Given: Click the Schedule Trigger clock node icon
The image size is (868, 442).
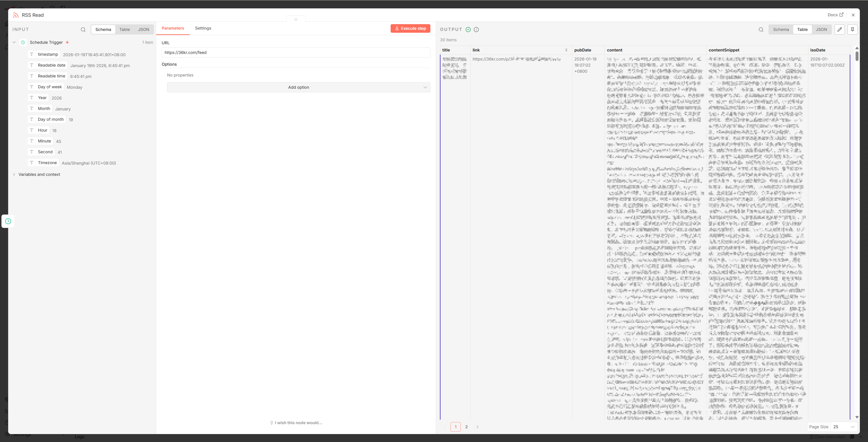Looking at the screenshot, I should [x=8, y=221].
